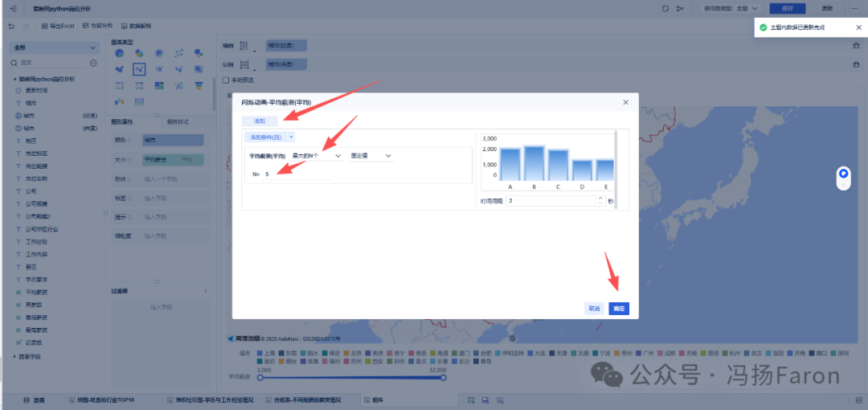Click the field search box
This screenshot has height=410, width=868.
(49, 64)
